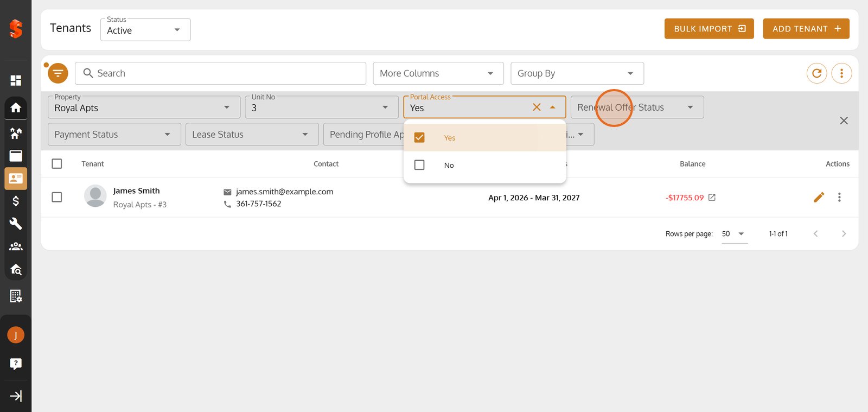
Task: Click the Search input field
Action: click(x=221, y=73)
